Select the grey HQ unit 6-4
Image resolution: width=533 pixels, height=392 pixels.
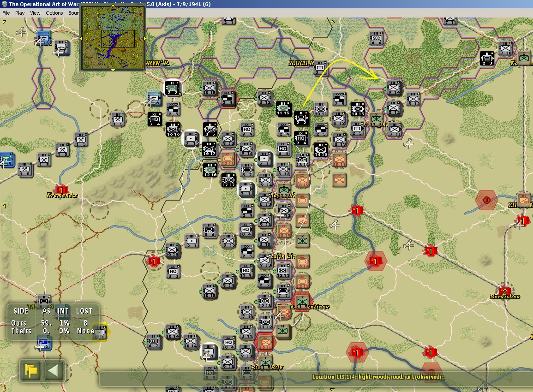pyautogui.click(x=283, y=149)
